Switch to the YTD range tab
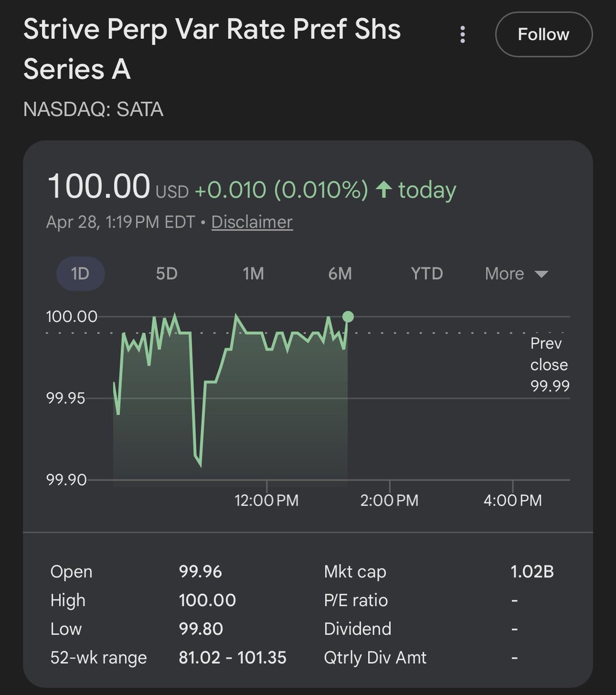Screen dimensions: 616x695 (427, 273)
